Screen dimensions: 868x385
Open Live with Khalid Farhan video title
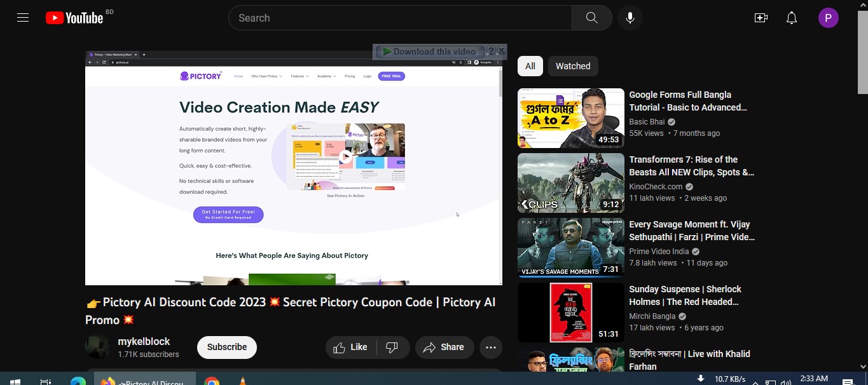pos(689,360)
